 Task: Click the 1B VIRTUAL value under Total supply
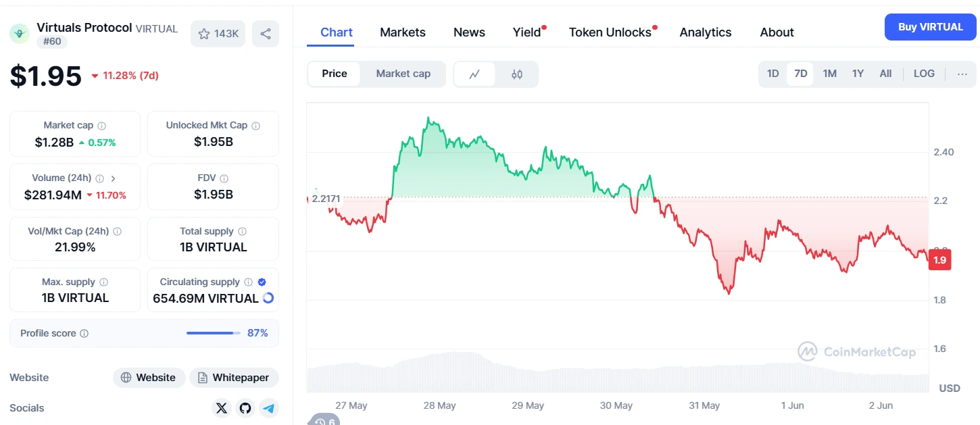coord(214,247)
